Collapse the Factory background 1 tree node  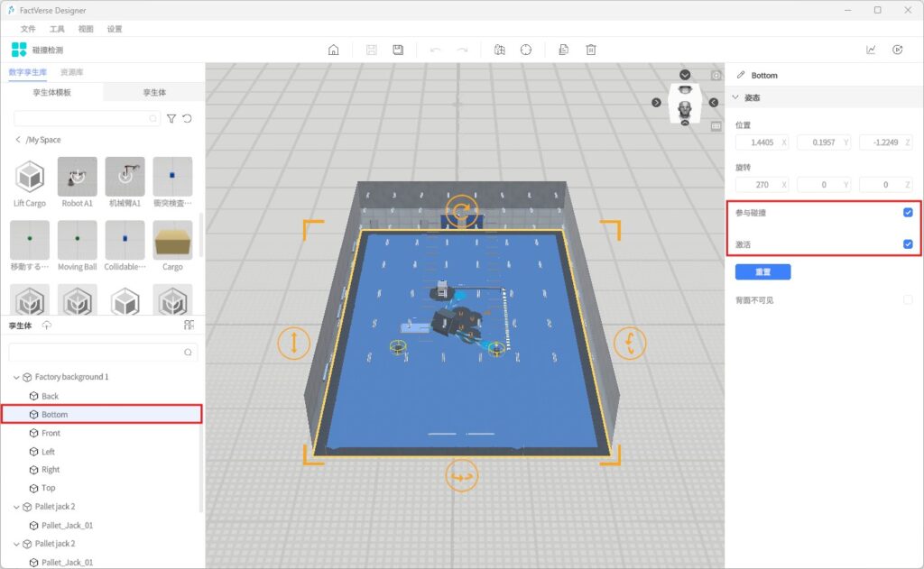pyautogui.click(x=16, y=377)
